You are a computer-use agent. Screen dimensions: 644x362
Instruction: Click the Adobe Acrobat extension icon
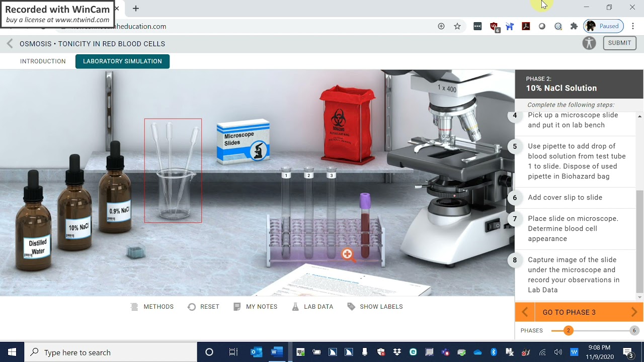526,26
